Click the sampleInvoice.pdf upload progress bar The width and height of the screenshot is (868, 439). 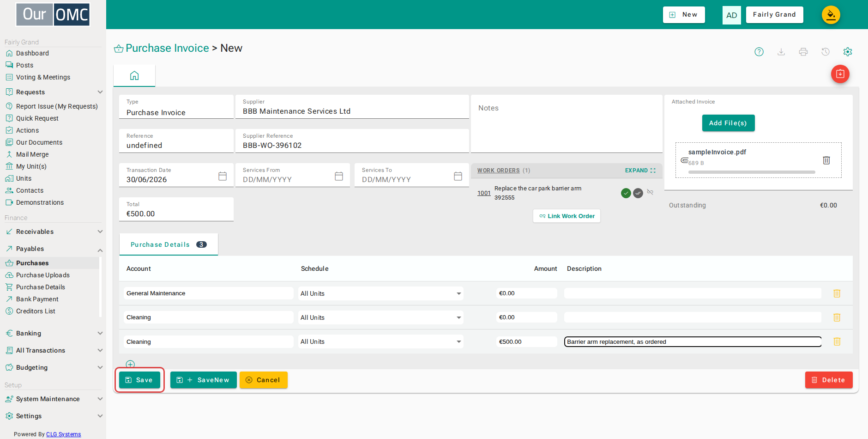click(x=752, y=172)
